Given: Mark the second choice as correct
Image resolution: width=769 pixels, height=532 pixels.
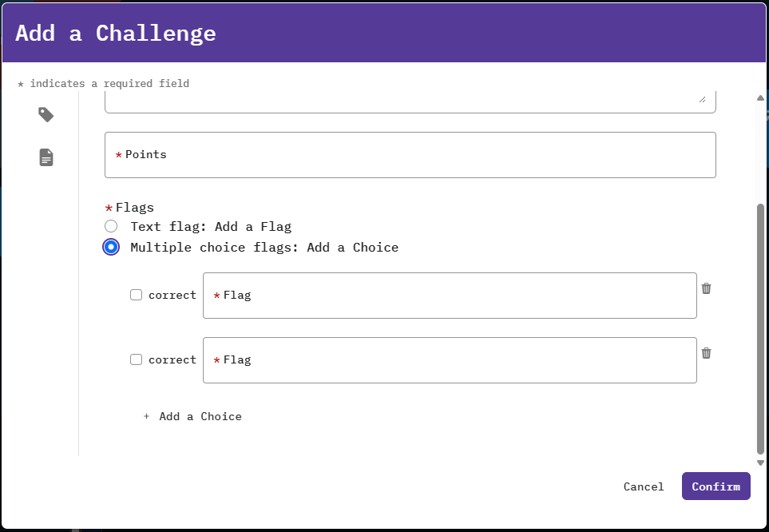Looking at the screenshot, I should (x=137, y=359).
